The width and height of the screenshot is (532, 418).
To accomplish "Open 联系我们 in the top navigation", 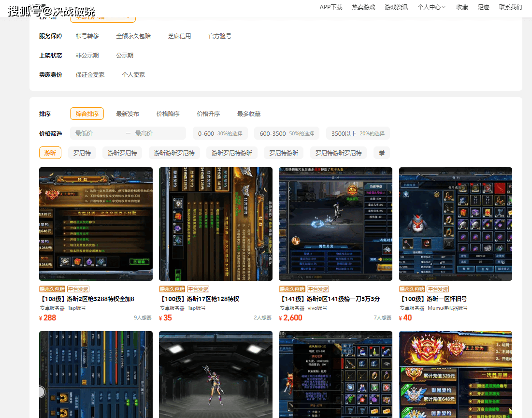I will tap(510, 7).
